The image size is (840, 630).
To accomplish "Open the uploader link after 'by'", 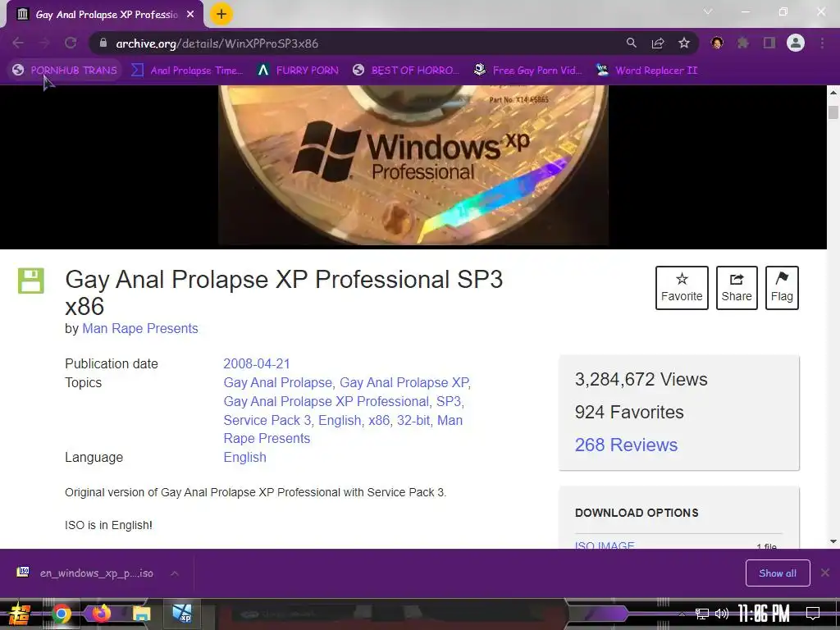I will pos(139,328).
